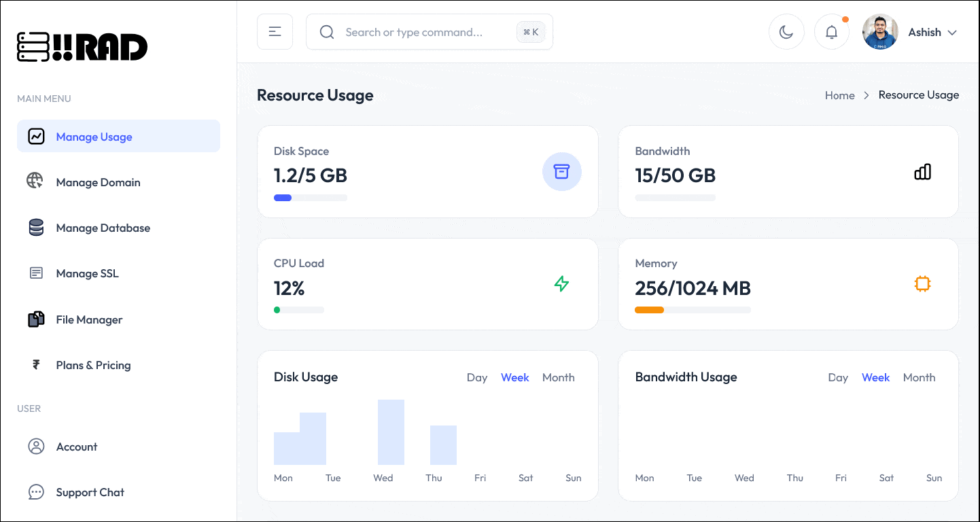Switch Disk Usage chart to Month
This screenshot has width=980, height=522.
point(558,377)
